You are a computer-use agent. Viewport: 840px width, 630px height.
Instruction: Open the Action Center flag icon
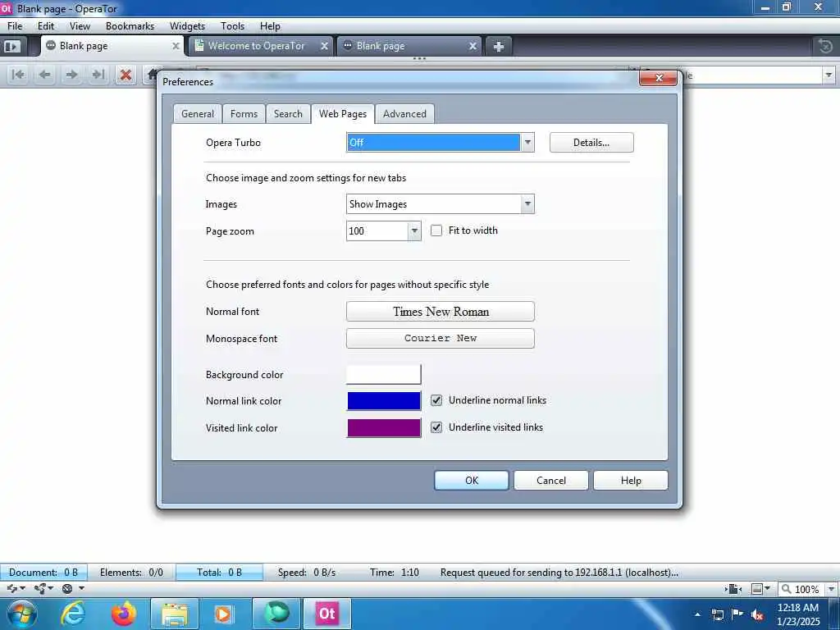point(737,614)
